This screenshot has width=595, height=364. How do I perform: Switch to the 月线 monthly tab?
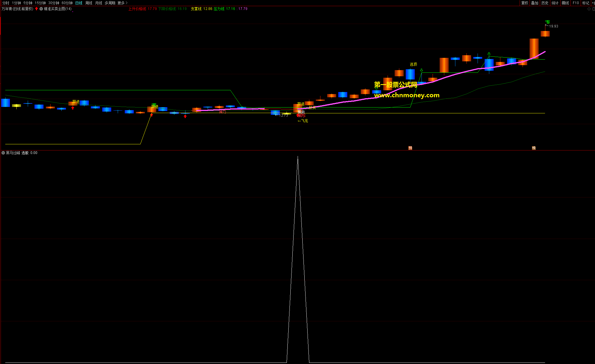coord(99,3)
